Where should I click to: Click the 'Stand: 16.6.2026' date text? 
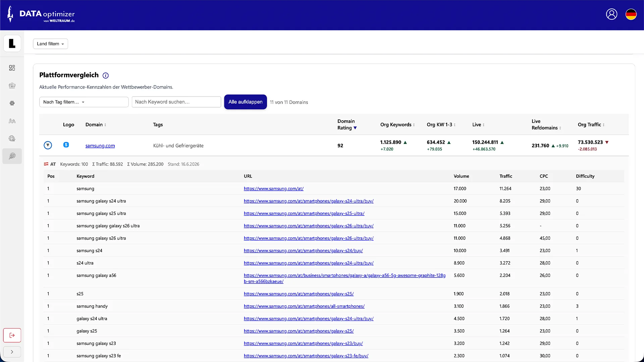(183, 164)
